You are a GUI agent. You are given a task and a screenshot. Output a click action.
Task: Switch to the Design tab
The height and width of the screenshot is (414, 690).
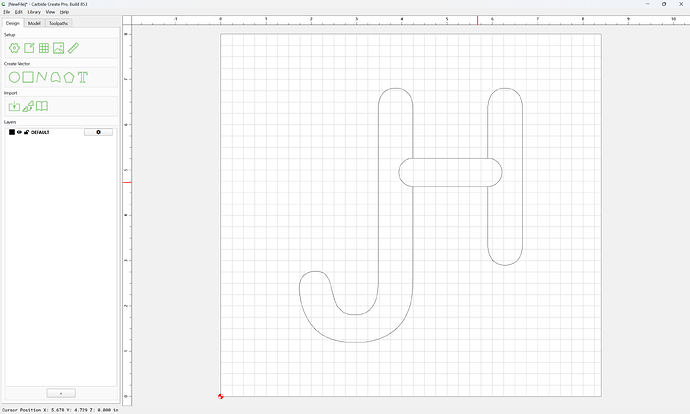pyautogui.click(x=12, y=23)
